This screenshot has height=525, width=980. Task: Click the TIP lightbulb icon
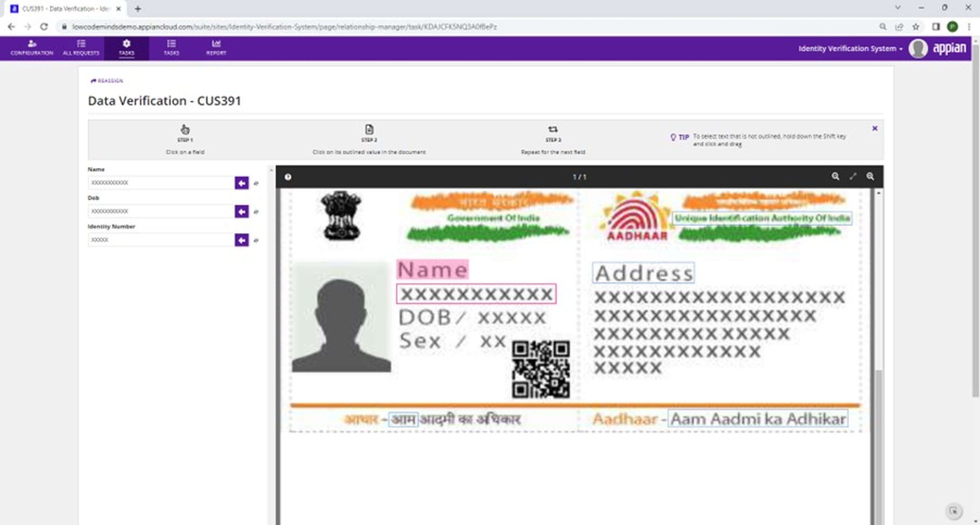click(673, 137)
